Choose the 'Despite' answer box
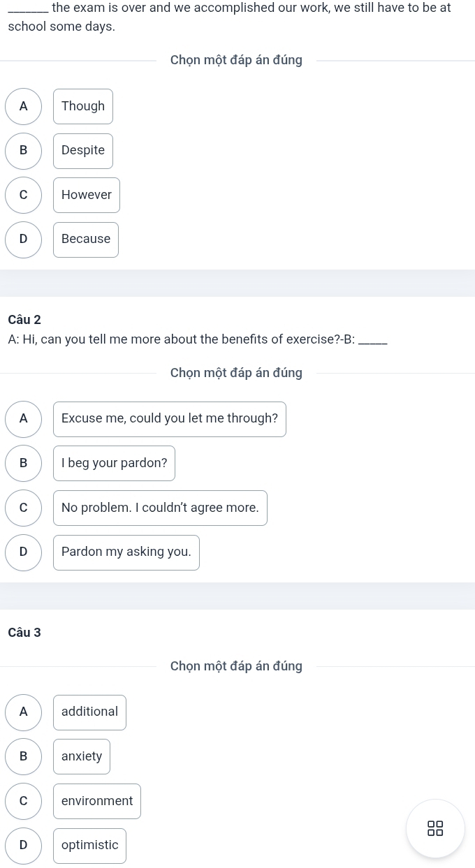This screenshot has width=475, height=868. click(83, 150)
